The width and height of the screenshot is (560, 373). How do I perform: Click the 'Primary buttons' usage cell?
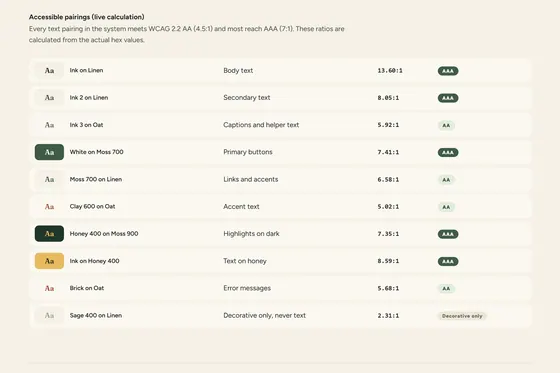point(248,152)
